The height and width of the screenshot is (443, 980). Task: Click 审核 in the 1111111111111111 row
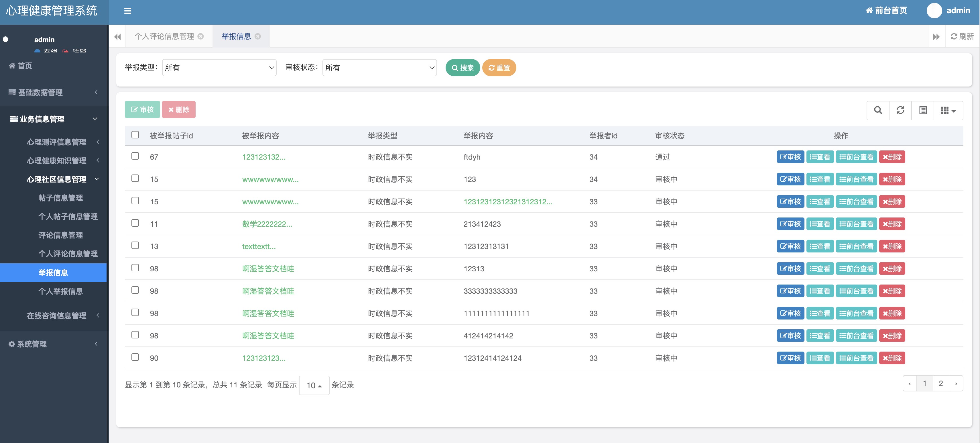click(790, 313)
